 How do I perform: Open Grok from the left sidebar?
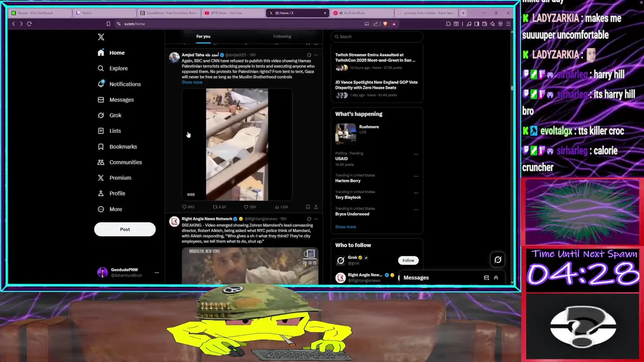(x=110, y=115)
